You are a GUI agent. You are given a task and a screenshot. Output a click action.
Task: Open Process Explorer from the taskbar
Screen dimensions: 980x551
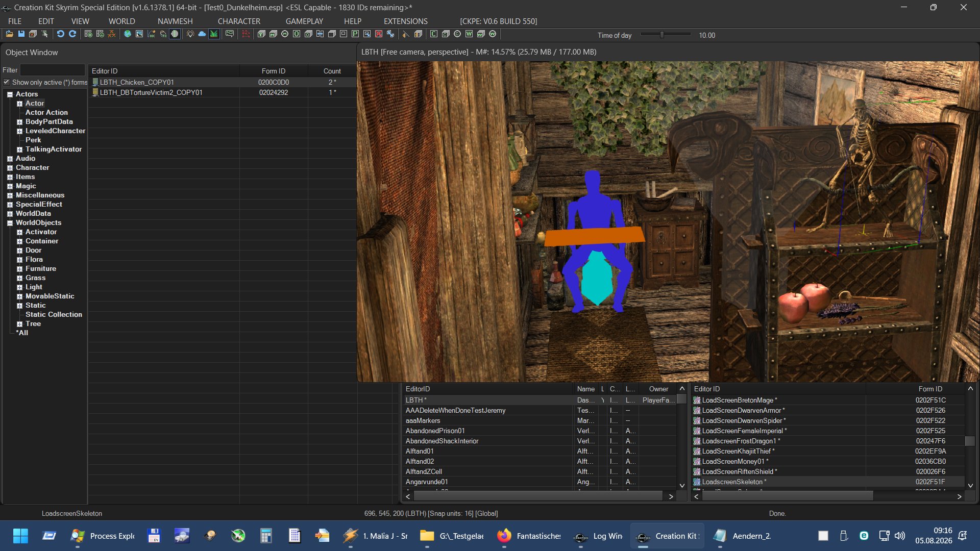click(103, 536)
